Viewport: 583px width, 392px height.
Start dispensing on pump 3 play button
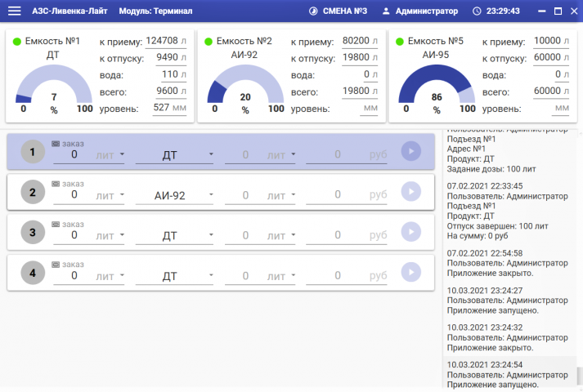[x=410, y=232]
